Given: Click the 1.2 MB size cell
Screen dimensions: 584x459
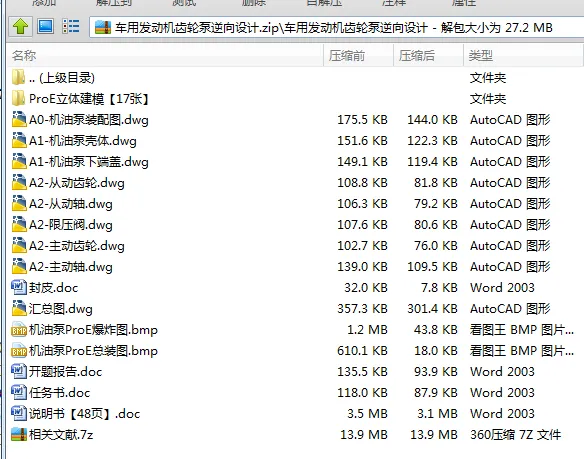Looking at the screenshot, I should coord(368,330).
